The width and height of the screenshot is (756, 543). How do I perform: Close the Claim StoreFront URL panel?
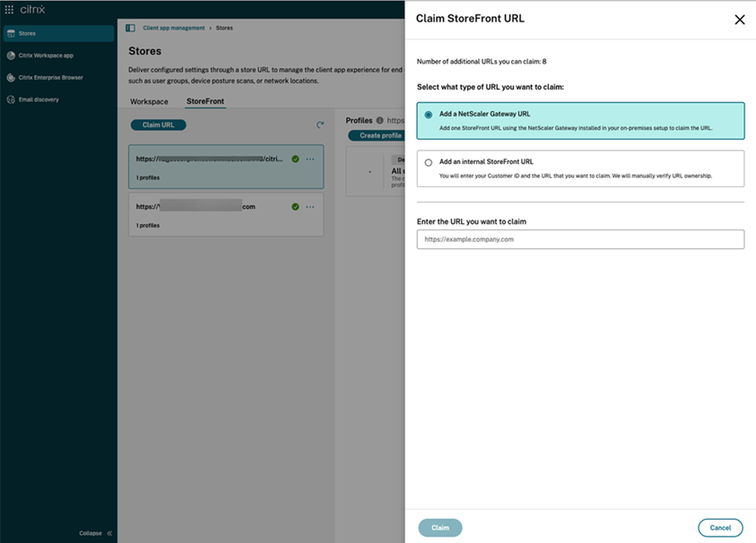click(739, 20)
